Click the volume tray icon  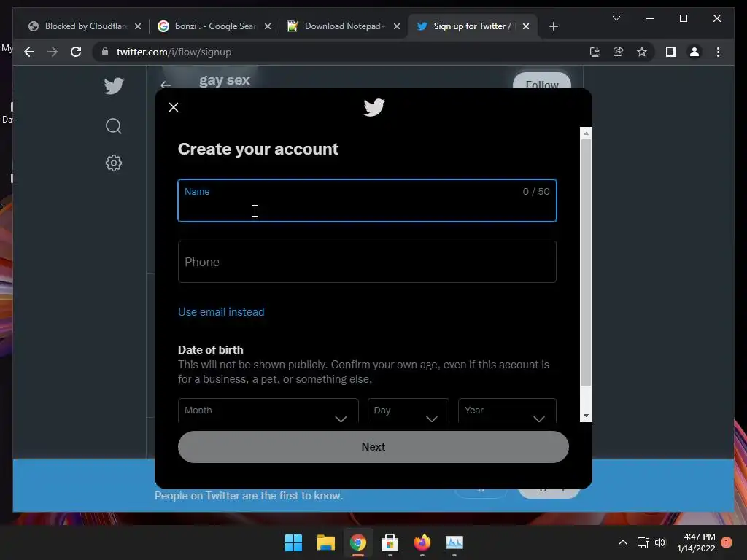pyautogui.click(x=659, y=542)
